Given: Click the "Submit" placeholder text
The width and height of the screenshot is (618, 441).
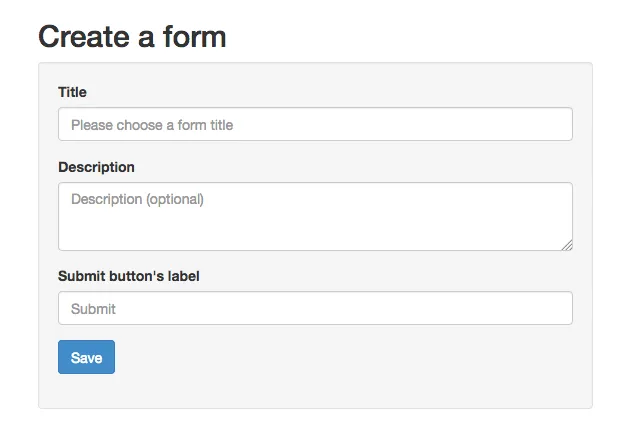Looking at the screenshot, I should [x=93, y=309].
